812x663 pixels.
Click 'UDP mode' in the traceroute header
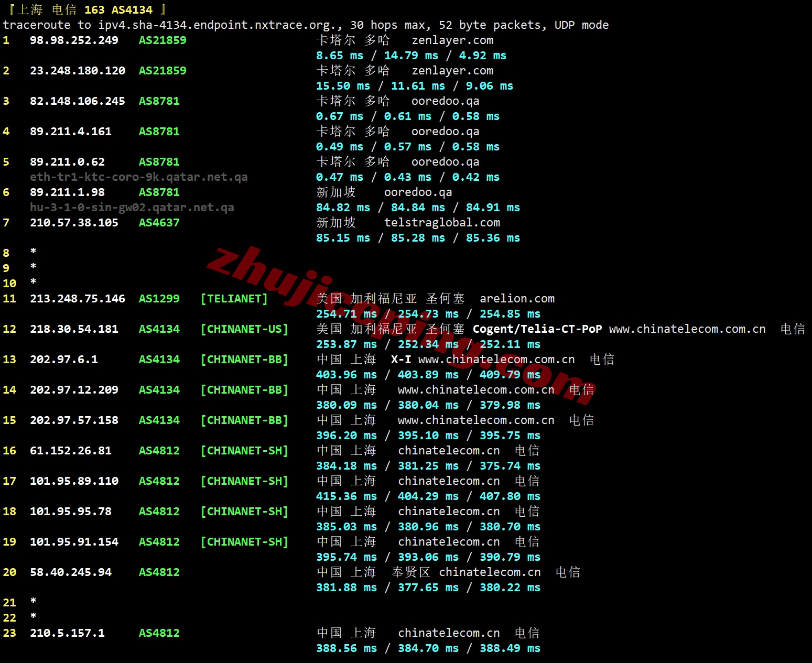[x=582, y=25]
